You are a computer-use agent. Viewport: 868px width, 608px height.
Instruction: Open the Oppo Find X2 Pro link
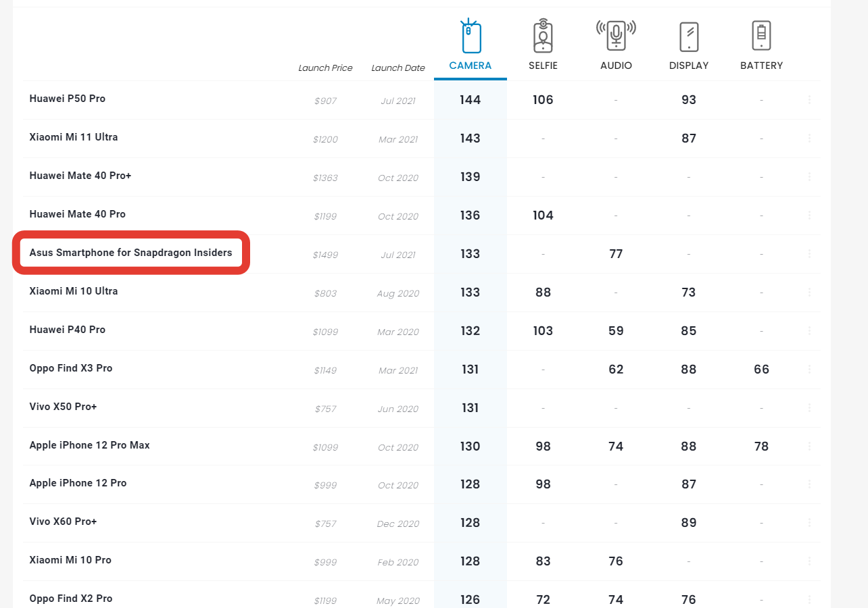pyautogui.click(x=71, y=599)
